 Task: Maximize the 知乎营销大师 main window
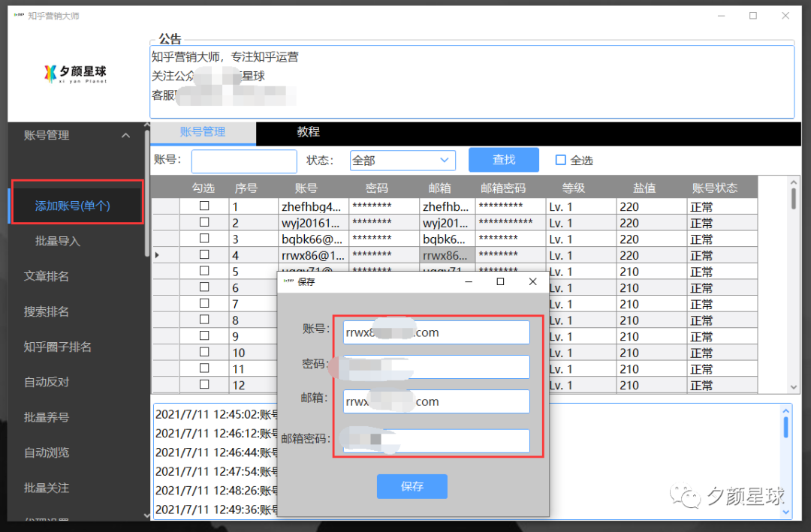753,16
